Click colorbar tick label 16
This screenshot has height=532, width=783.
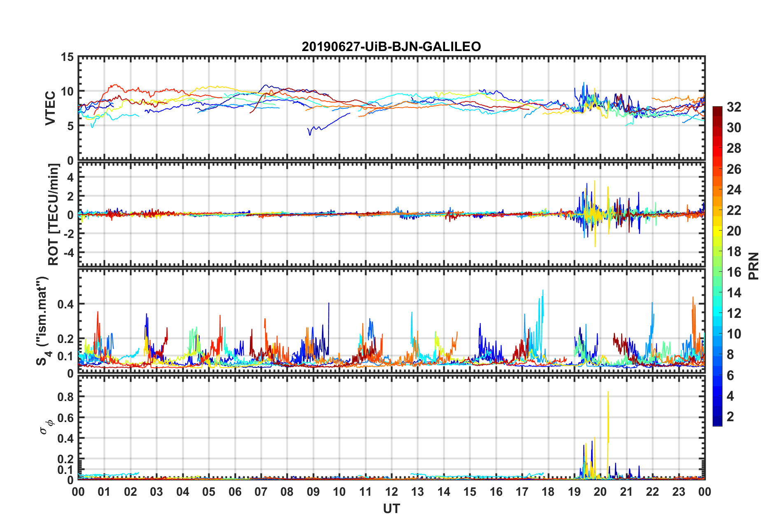(x=734, y=272)
